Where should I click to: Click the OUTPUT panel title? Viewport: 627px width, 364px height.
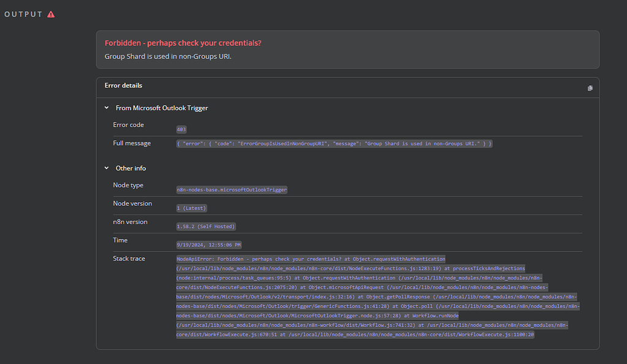(x=24, y=14)
